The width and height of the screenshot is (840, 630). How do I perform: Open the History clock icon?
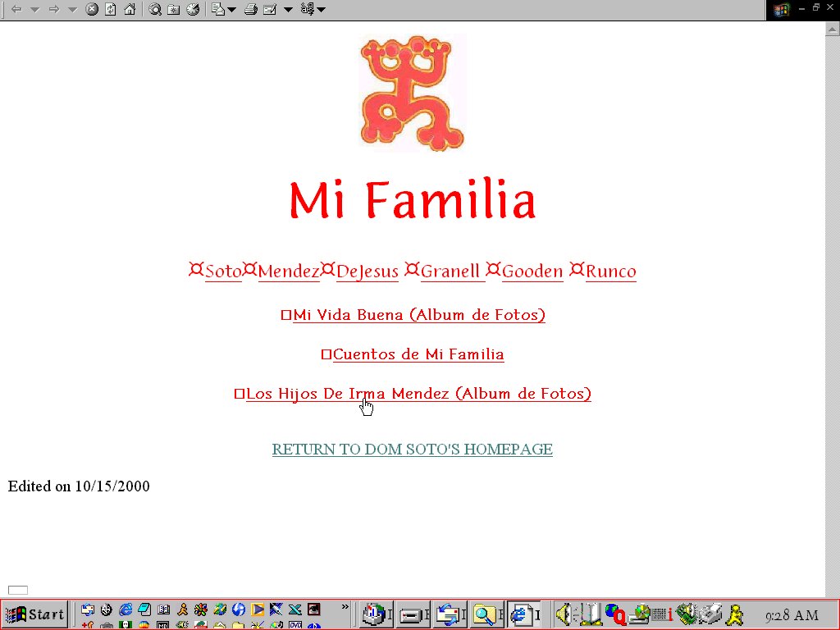(193, 10)
